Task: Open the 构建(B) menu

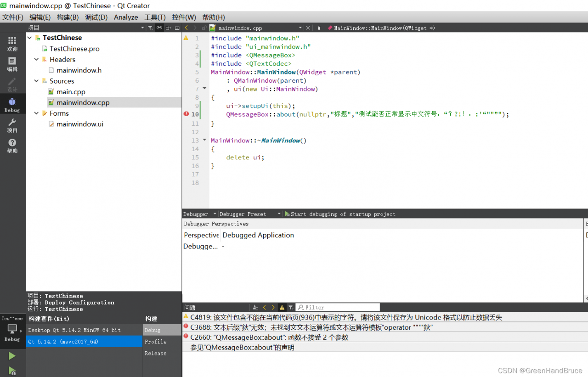Action: coord(68,17)
